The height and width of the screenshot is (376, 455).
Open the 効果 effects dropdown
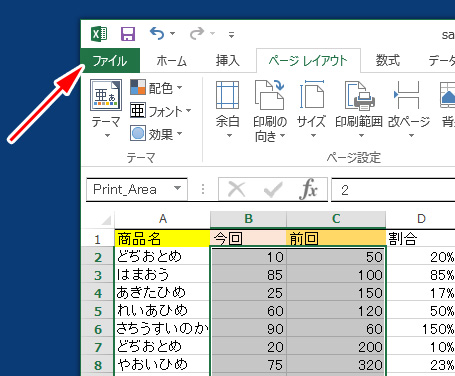156,134
